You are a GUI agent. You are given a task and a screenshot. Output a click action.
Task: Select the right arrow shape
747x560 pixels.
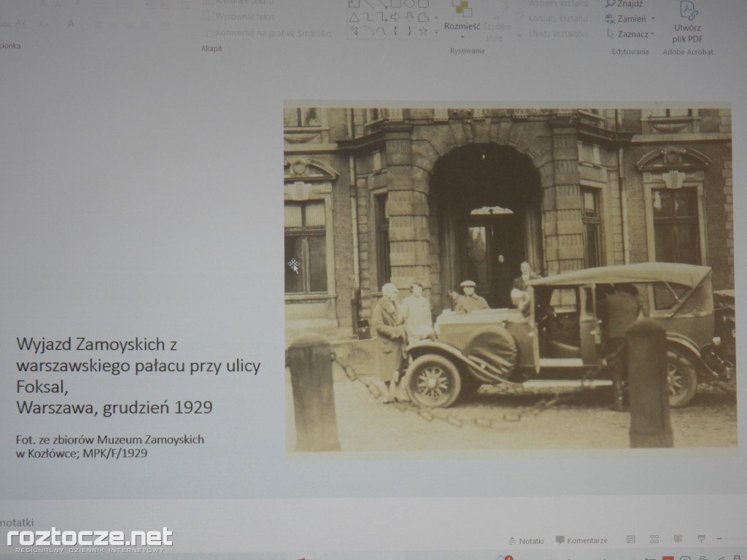[395, 17]
